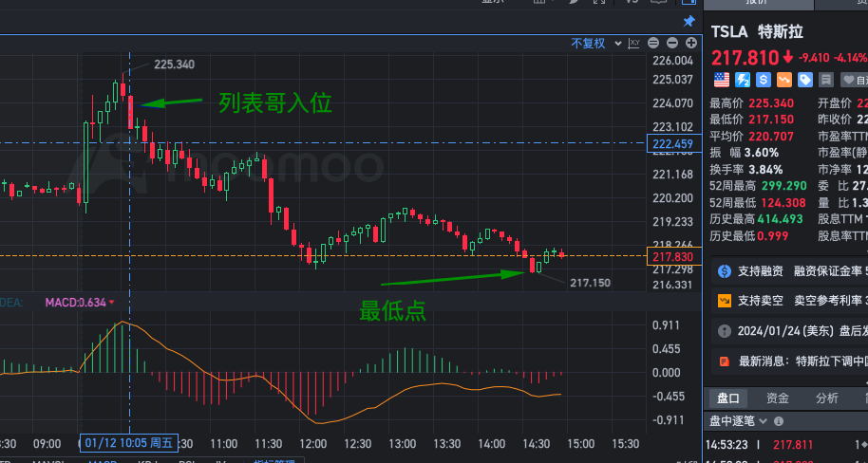
Task: Open the MACD:0.634 indicator dropdown arrow
Action: coord(111,303)
